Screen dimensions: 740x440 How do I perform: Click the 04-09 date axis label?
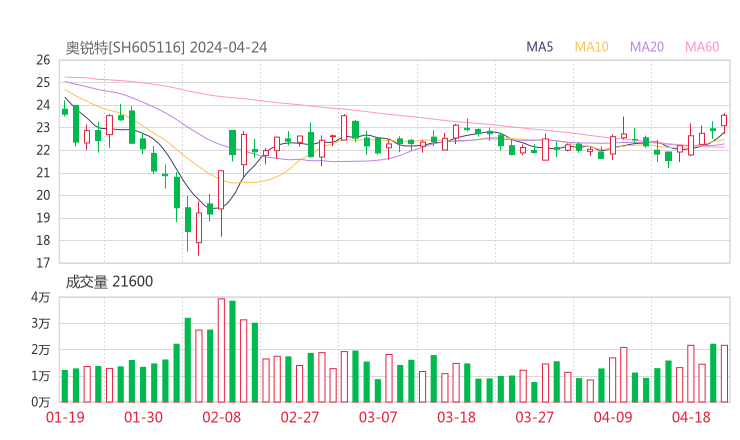tap(613, 417)
